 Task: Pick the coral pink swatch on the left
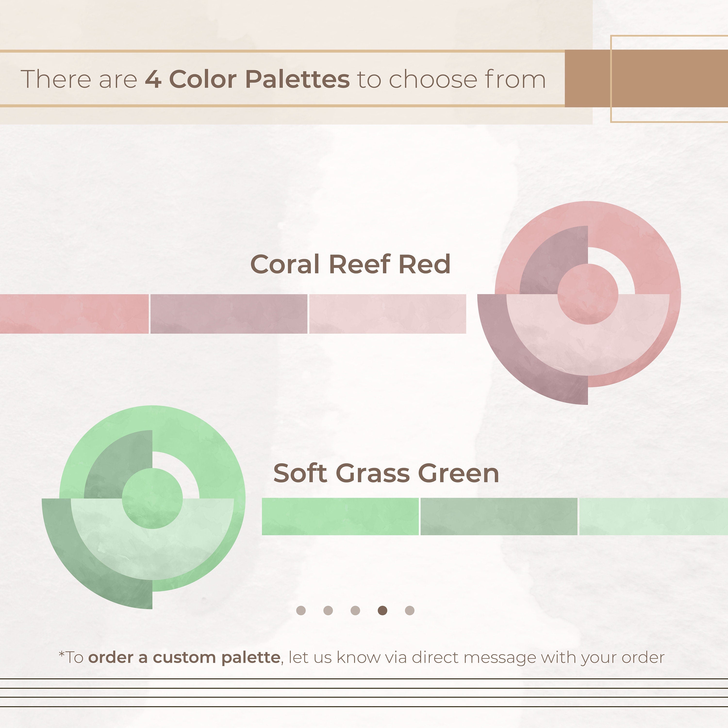74,314
